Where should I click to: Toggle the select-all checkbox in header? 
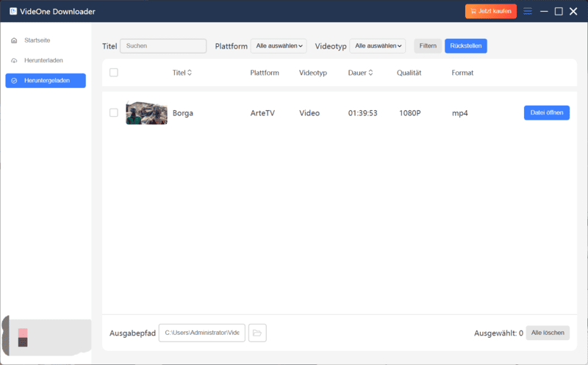(114, 73)
